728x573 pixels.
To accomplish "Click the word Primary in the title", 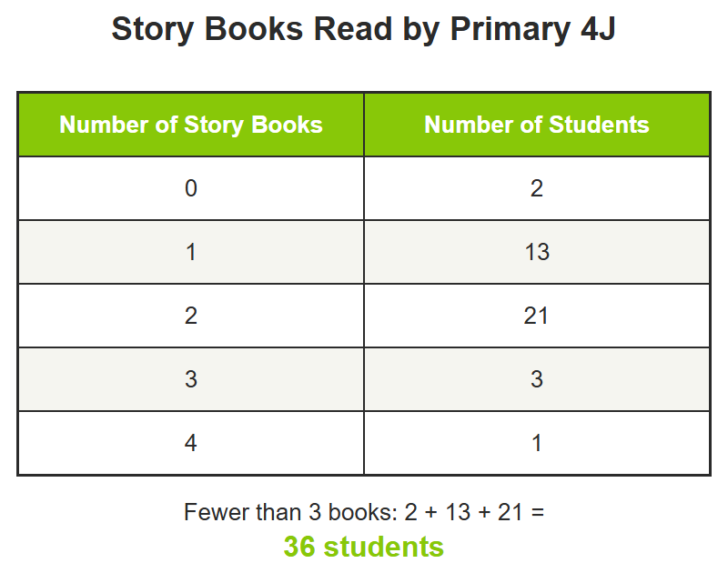I will point(511,30).
